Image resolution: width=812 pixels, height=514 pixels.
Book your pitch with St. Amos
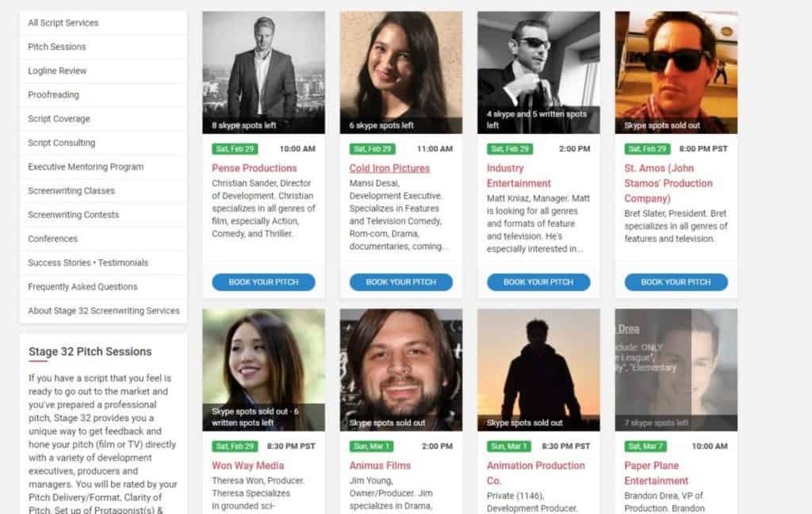point(676,282)
